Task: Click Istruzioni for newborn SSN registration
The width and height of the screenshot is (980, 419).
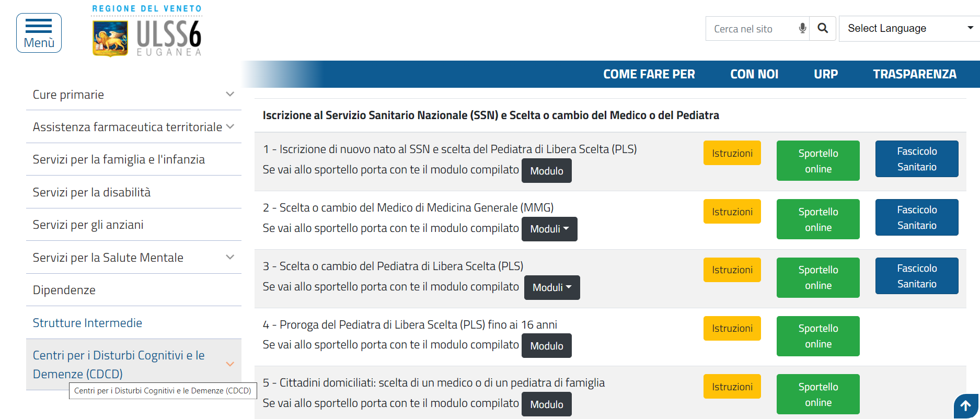Action: tap(732, 153)
